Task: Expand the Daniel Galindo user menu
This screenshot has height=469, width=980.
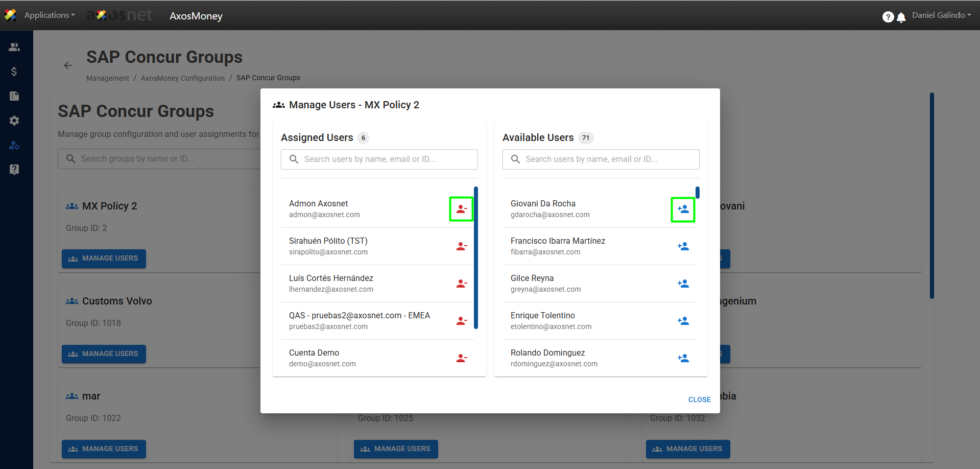Action: 941,15
